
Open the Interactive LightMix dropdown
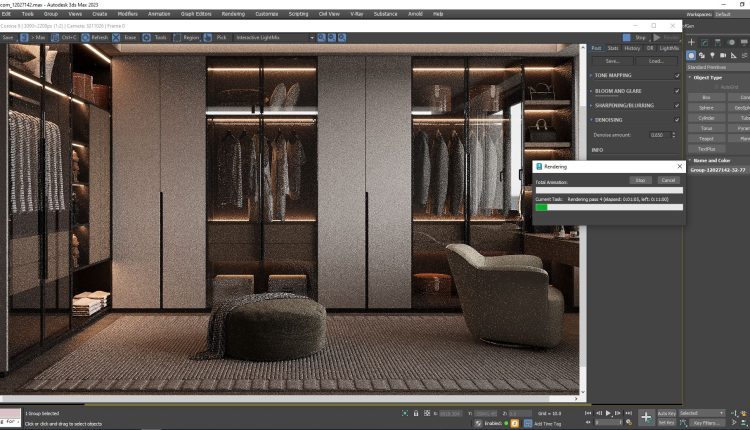click(x=275, y=37)
